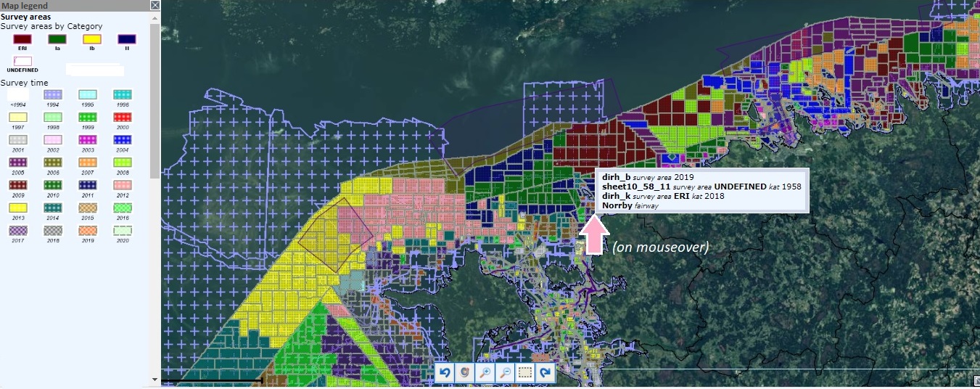This screenshot has height=389, width=980.
Task: Click the 2003 magenta survey time swatch
Action: (88, 139)
